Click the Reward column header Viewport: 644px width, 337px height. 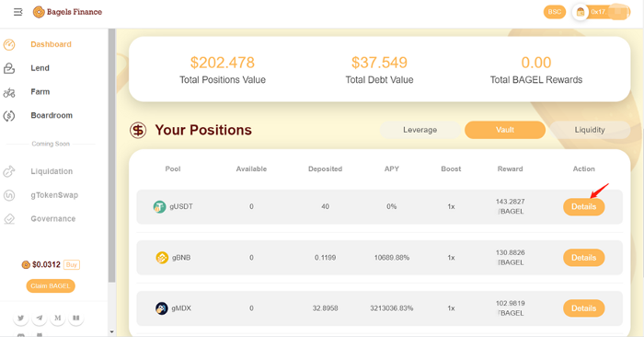[x=510, y=168]
